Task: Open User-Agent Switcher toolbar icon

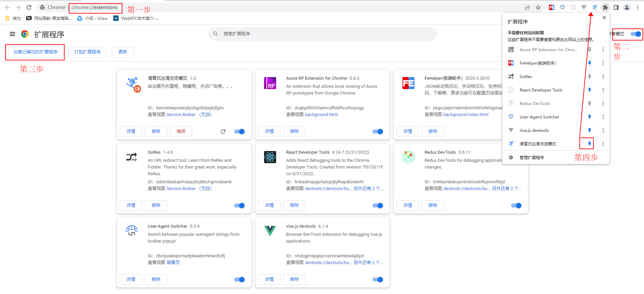Action: (x=562, y=7)
